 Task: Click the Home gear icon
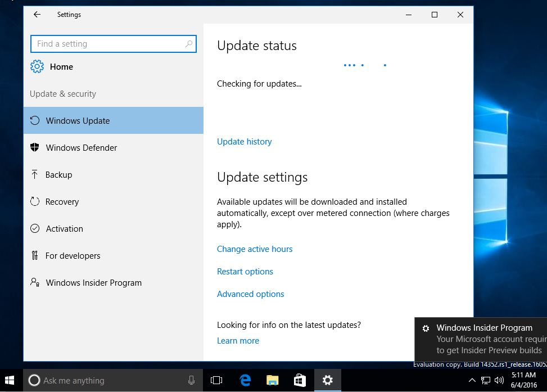point(37,66)
